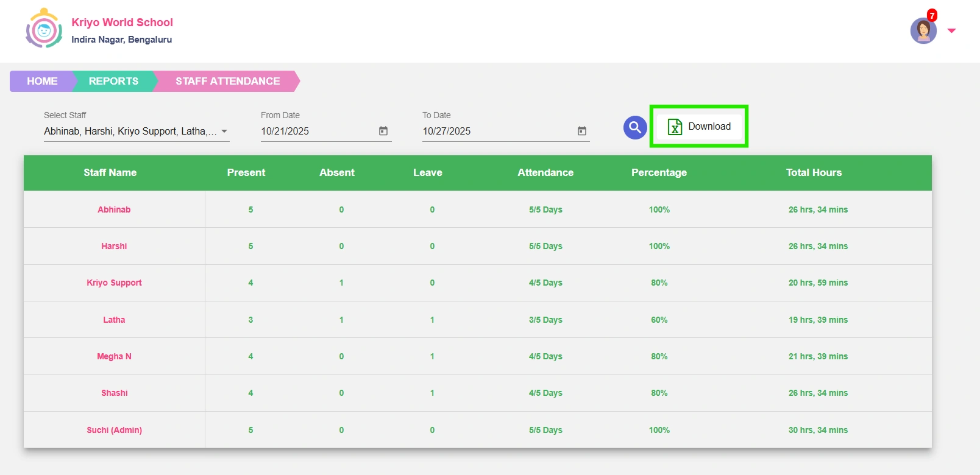The width and height of the screenshot is (980, 475).
Task: Click Latha's 3/5 Days attendance
Action: [x=545, y=320]
